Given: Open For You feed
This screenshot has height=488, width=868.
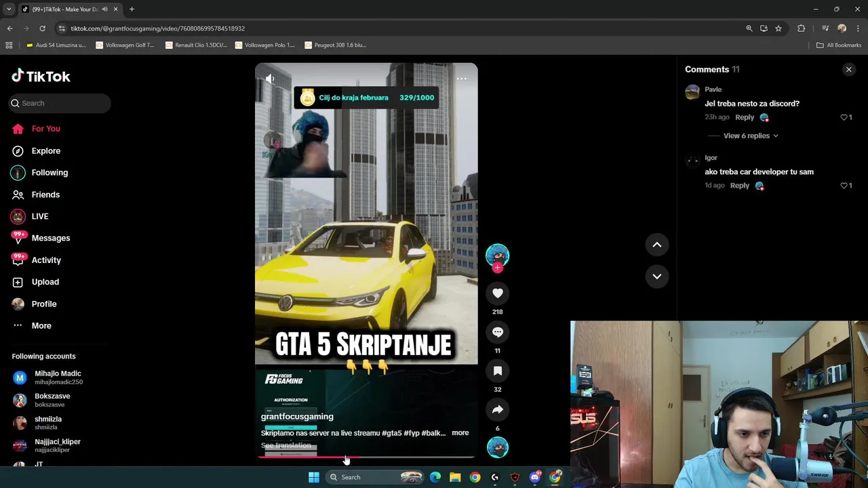Looking at the screenshot, I should pyautogui.click(x=45, y=129).
